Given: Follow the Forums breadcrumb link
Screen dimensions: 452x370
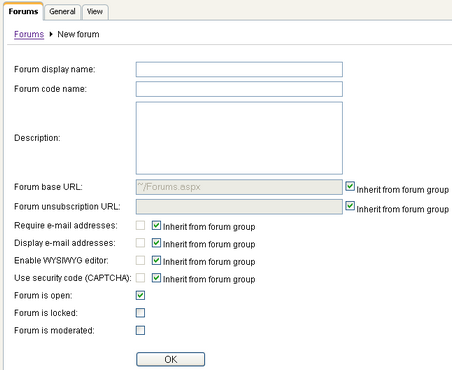Looking at the screenshot, I should pyautogui.click(x=29, y=34).
